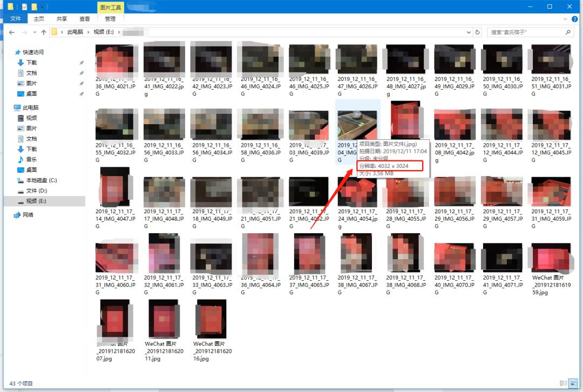583x392 pixels.
Task: Open 音乐 folder in navigation pane
Action: pos(31,159)
